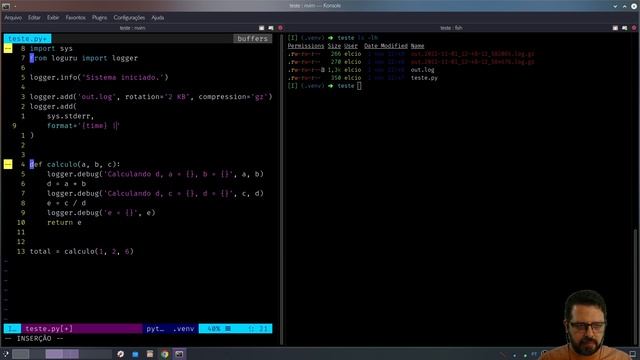Click the Date Modified column header

[386, 46]
